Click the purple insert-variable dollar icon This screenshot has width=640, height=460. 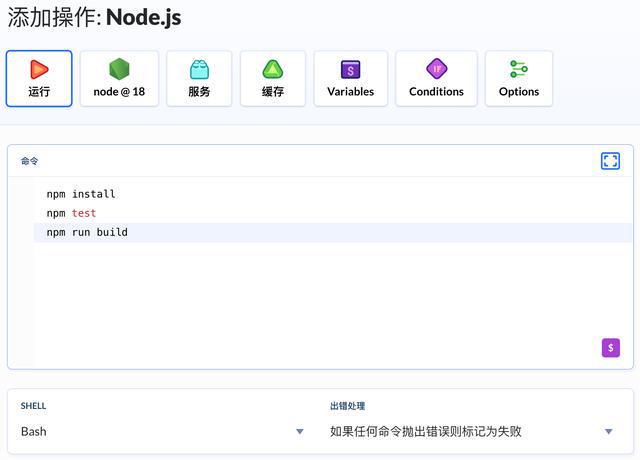tap(611, 348)
